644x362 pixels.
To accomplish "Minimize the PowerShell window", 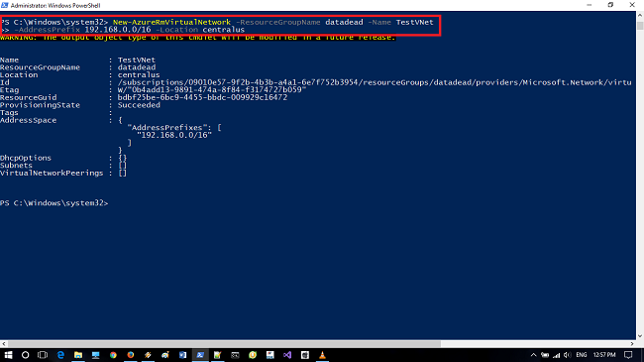I will [x=590, y=5].
